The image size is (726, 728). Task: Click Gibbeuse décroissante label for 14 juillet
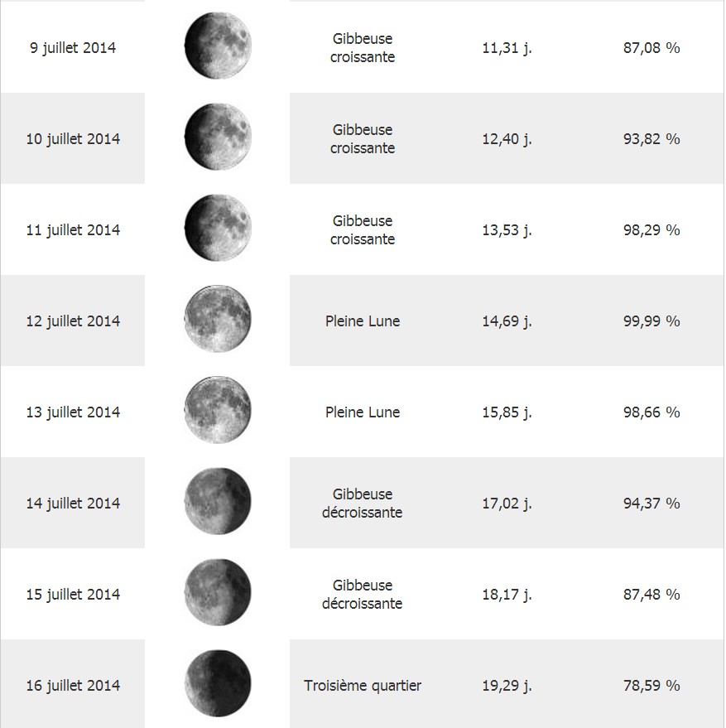(x=363, y=504)
